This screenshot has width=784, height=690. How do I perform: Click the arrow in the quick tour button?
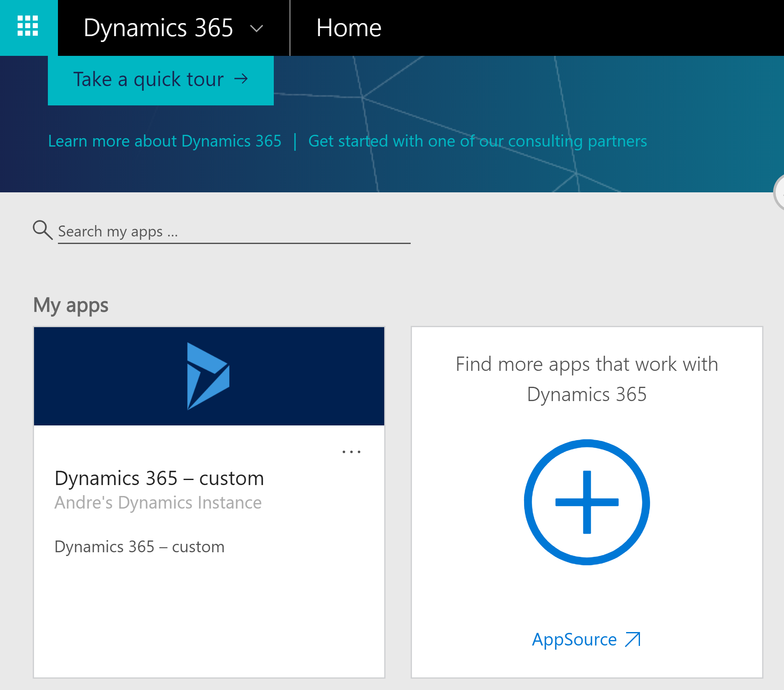coord(241,79)
